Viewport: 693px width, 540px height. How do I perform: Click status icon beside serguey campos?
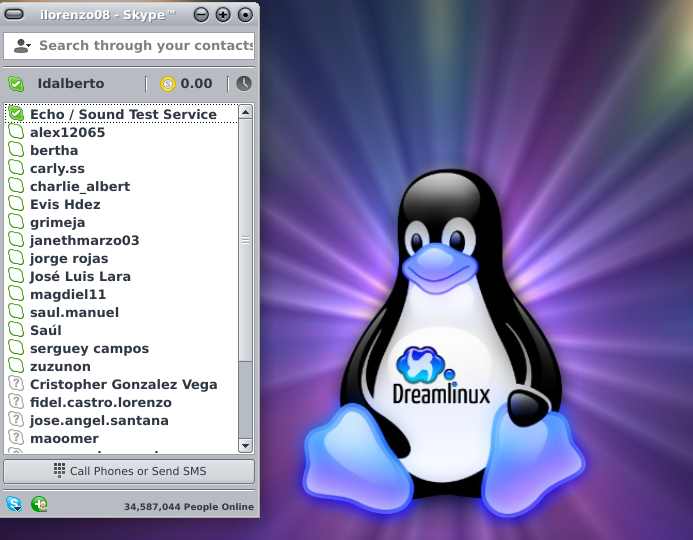coord(16,348)
